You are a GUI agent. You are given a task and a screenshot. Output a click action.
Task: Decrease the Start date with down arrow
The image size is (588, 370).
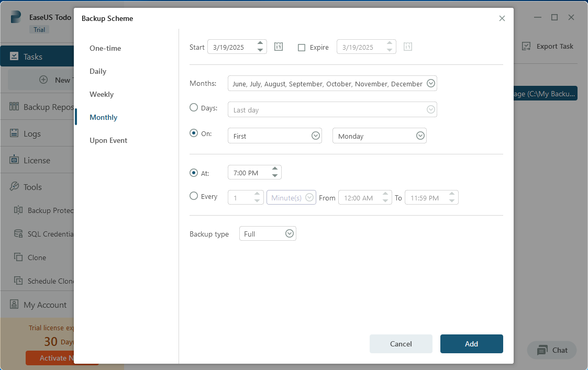260,50
